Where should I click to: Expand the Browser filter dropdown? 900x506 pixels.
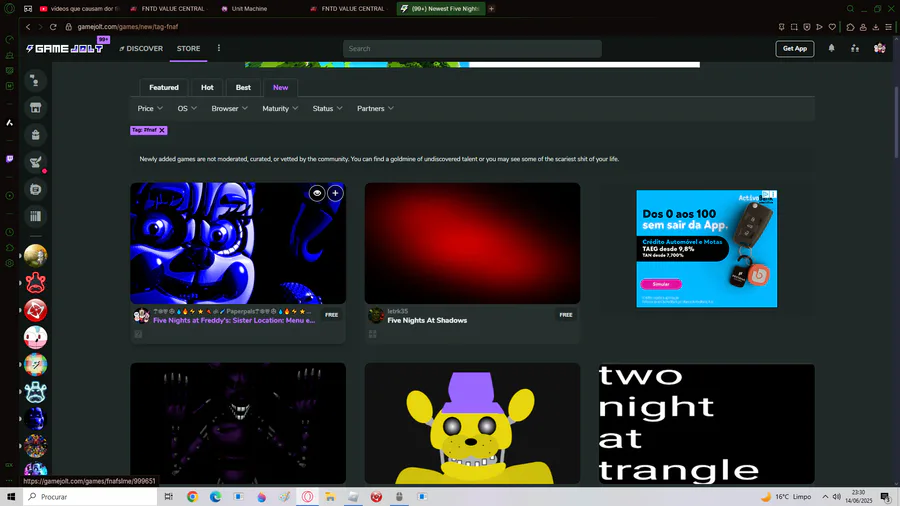coord(229,108)
